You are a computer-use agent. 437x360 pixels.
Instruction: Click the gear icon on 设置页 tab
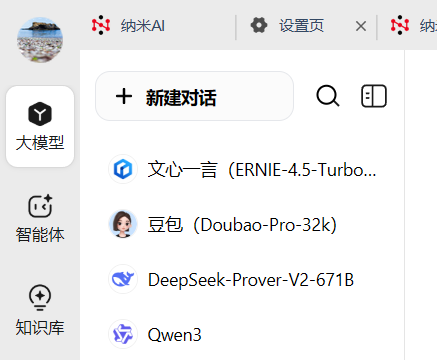click(x=259, y=25)
